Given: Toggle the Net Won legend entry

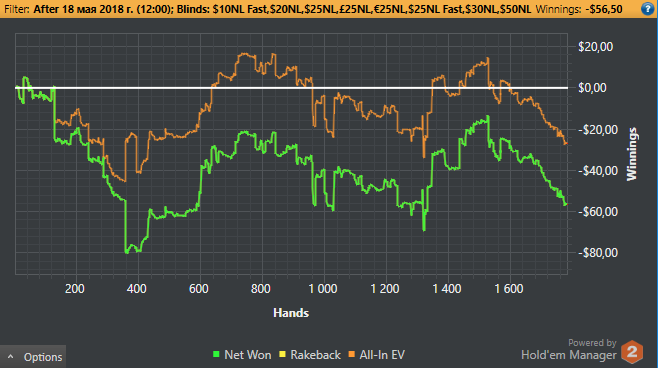Looking at the screenshot, I should point(242,355).
